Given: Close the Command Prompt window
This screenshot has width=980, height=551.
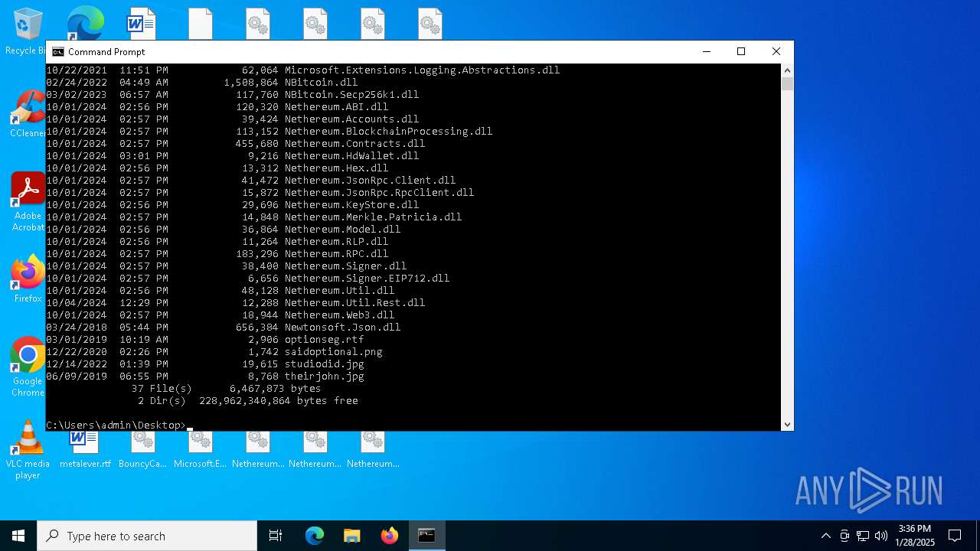Looking at the screenshot, I should click(x=776, y=52).
